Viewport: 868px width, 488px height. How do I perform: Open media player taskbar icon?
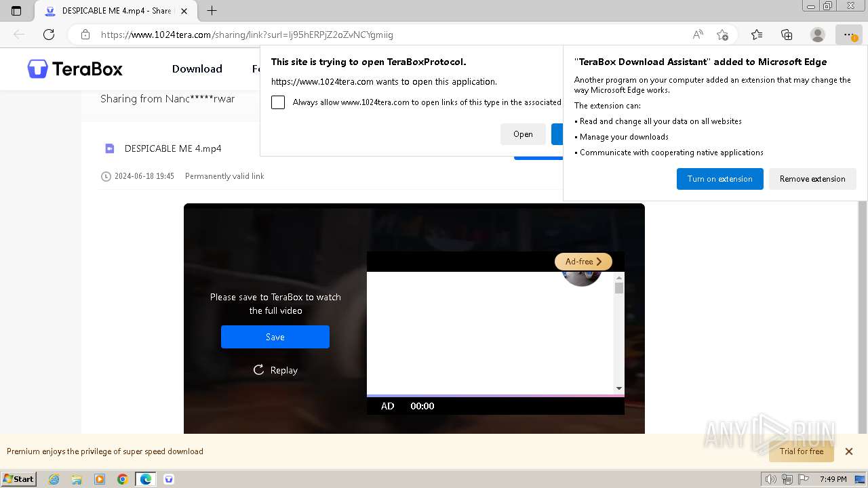click(x=100, y=479)
